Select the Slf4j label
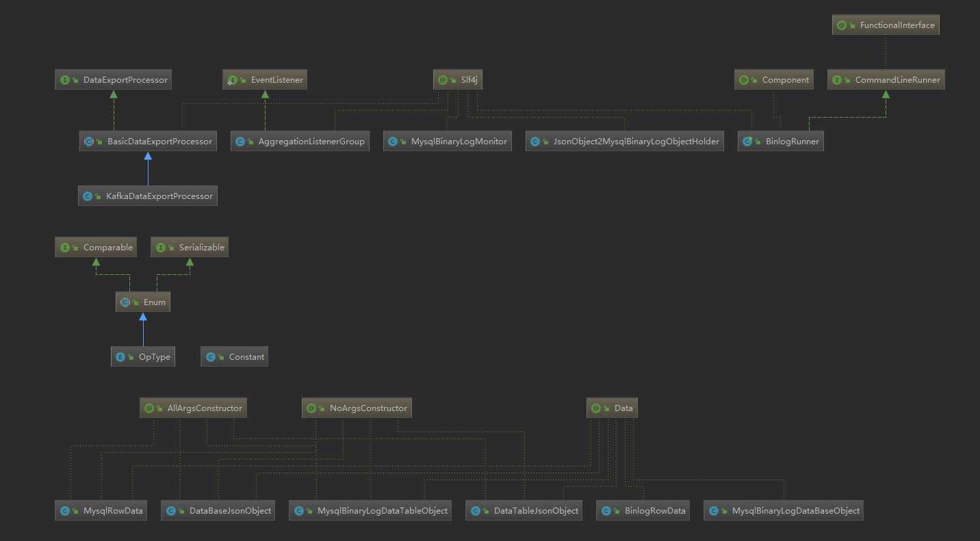Screen dimensions: 980x541 [x=469, y=80]
